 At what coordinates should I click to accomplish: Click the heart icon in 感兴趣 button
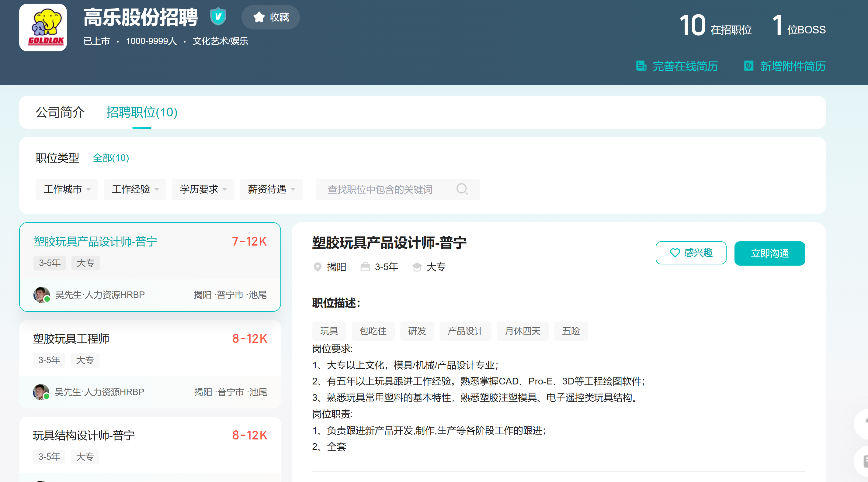coord(675,253)
